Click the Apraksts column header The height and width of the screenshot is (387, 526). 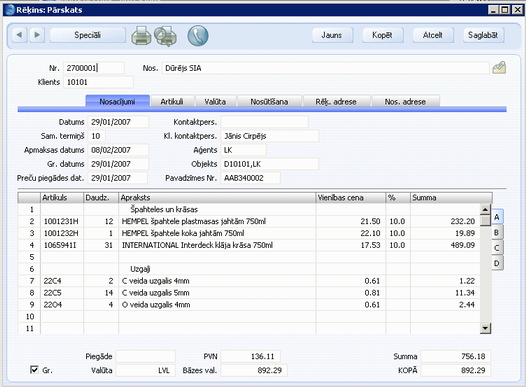[x=217, y=198]
